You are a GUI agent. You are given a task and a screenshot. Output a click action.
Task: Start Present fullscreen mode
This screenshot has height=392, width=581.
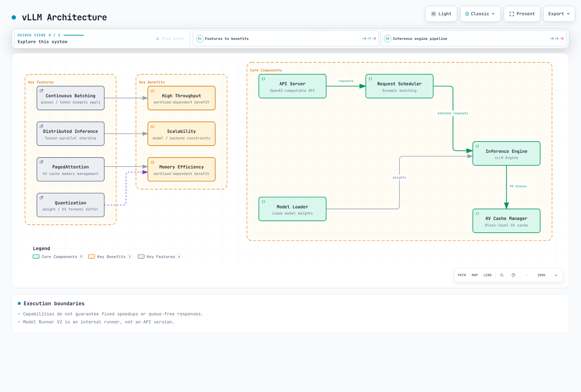(x=522, y=14)
